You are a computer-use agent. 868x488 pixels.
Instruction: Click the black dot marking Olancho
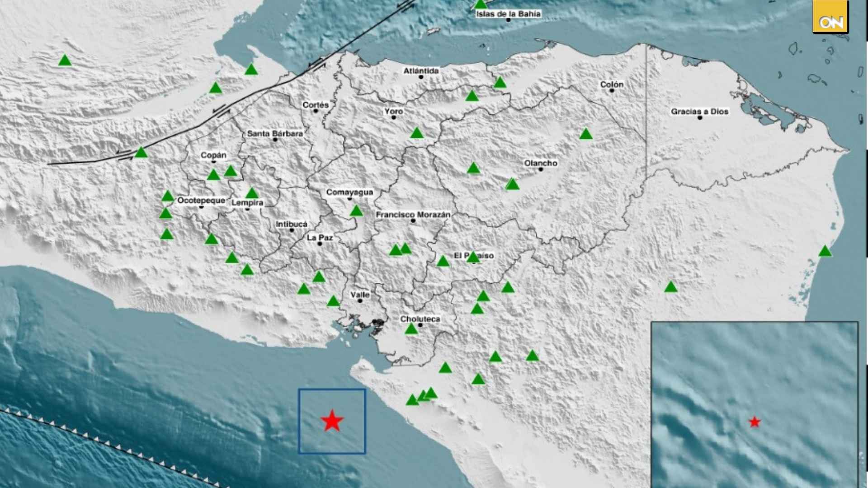coord(541,169)
